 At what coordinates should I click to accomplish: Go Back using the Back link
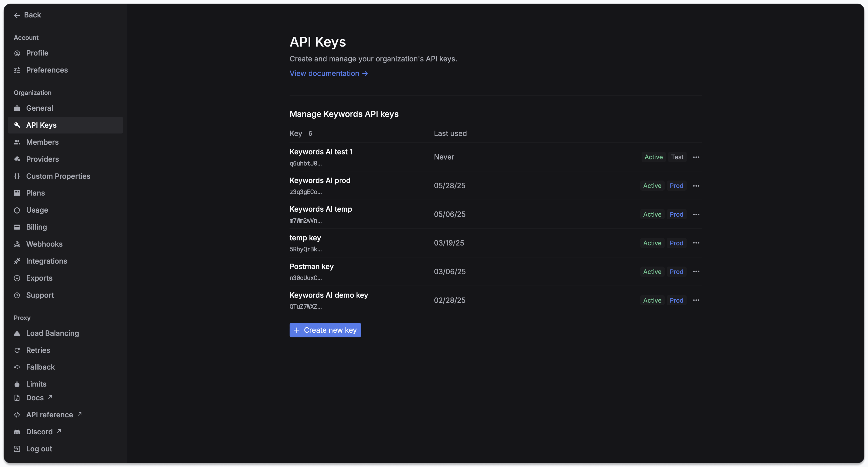[27, 15]
